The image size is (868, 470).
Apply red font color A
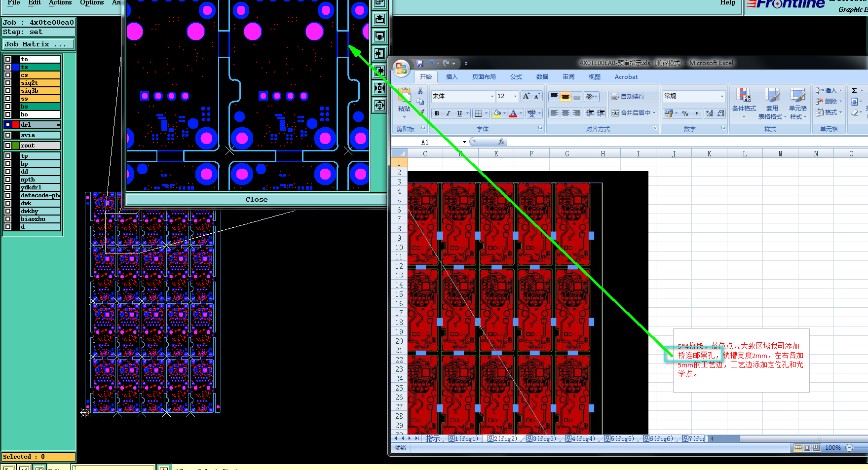coord(513,113)
